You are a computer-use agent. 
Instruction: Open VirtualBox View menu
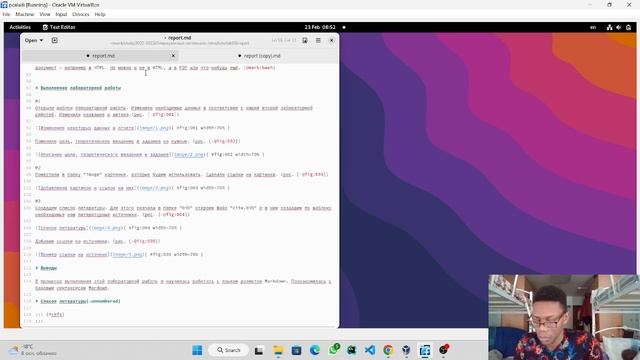point(44,14)
